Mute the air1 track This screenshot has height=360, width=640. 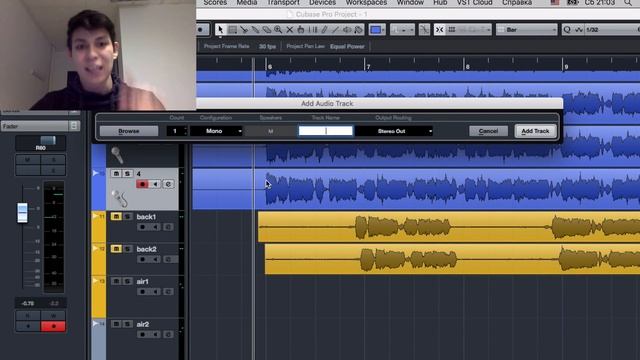pyautogui.click(x=116, y=281)
